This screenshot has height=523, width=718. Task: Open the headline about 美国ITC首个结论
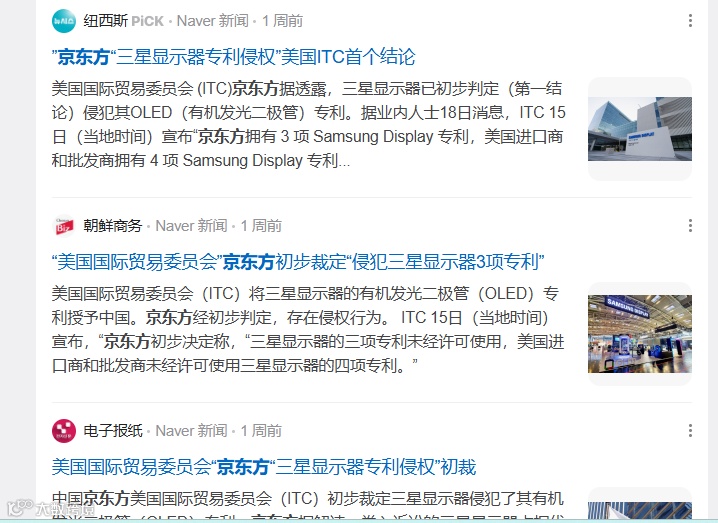234,57
